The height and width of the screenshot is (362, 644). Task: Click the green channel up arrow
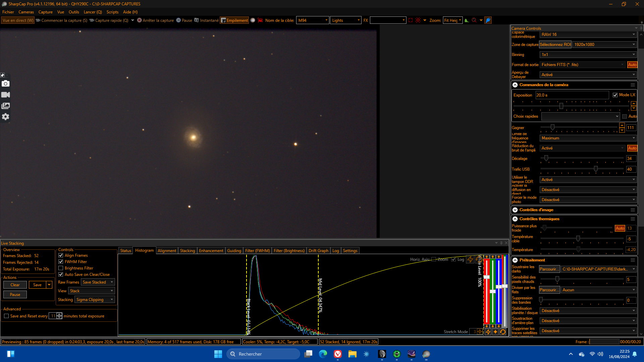click(x=493, y=257)
